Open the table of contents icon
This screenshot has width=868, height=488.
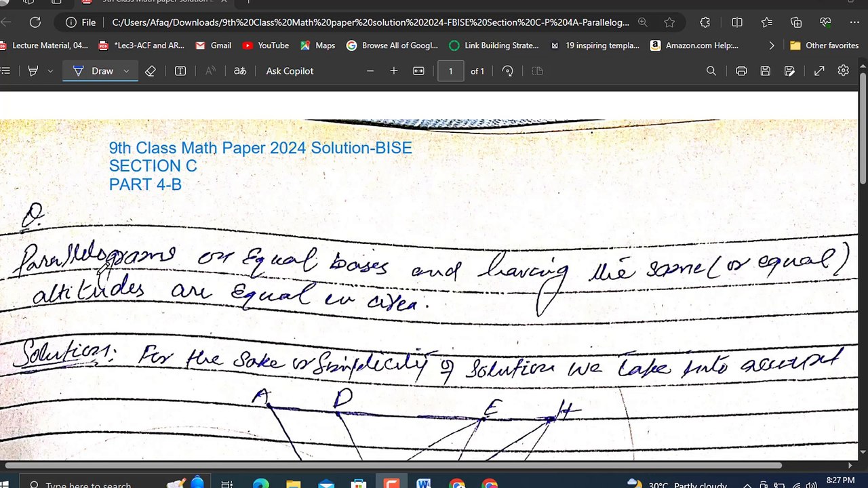pos(5,70)
